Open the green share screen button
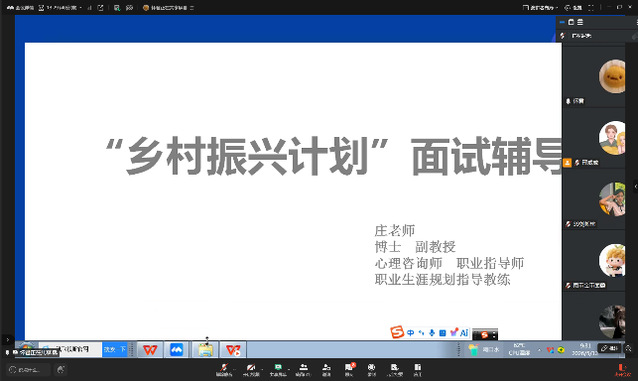The height and width of the screenshot is (381, 638). coord(278,370)
